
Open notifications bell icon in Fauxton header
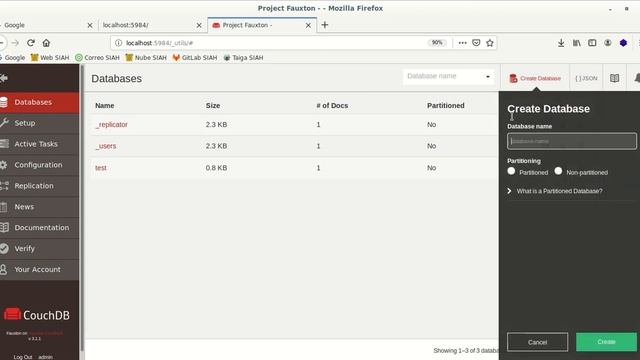(x=637, y=78)
